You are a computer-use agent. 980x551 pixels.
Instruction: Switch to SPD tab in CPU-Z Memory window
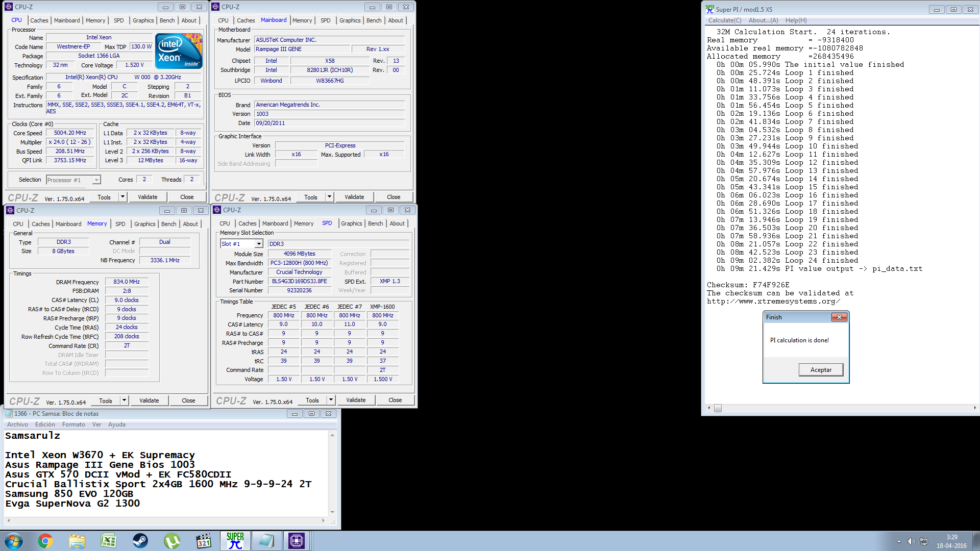pyautogui.click(x=120, y=224)
